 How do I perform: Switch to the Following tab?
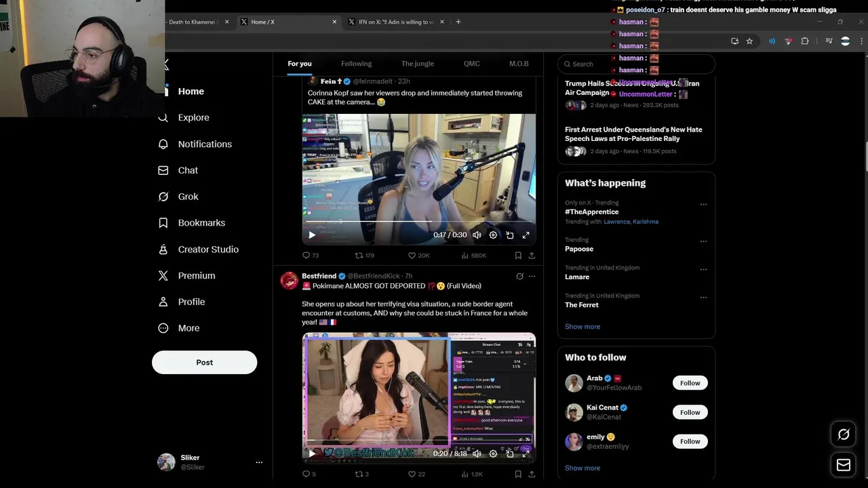point(356,64)
